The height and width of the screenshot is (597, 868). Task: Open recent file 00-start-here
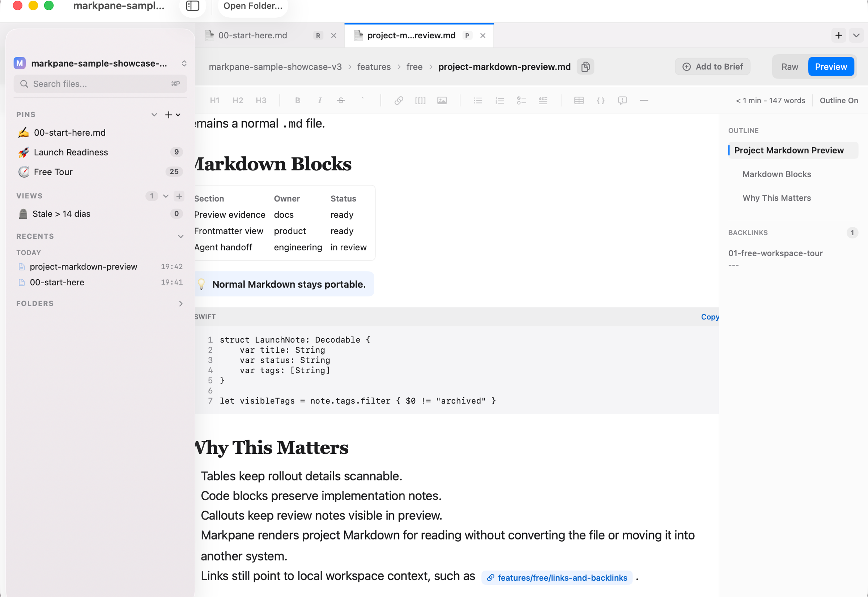[x=100, y=283]
